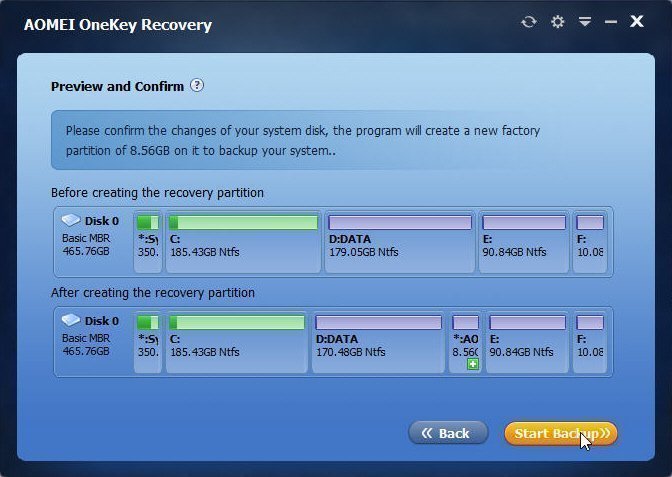Minimize the AOMEI OneKey Recovery window
Image resolution: width=672 pixels, height=477 pixels.
click(x=611, y=21)
